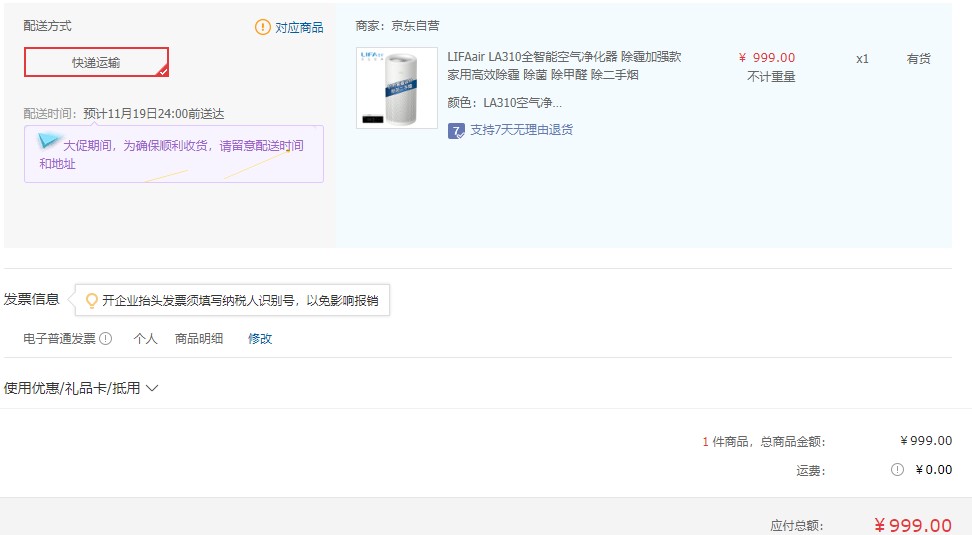Click the 商家：京东自营 merchant label
Image resolution: width=972 pixels, height=535 pixels.
(x=397, y=25)
